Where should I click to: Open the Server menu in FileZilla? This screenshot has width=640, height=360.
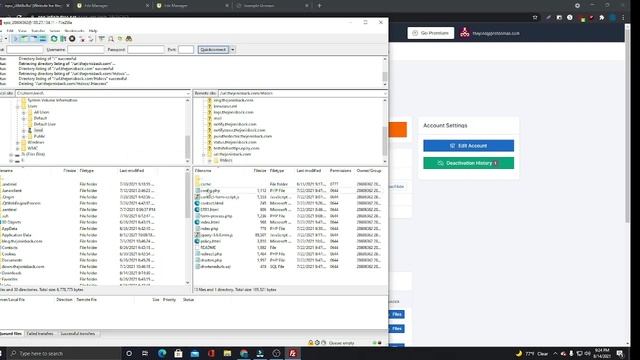(x=55, y=31)
